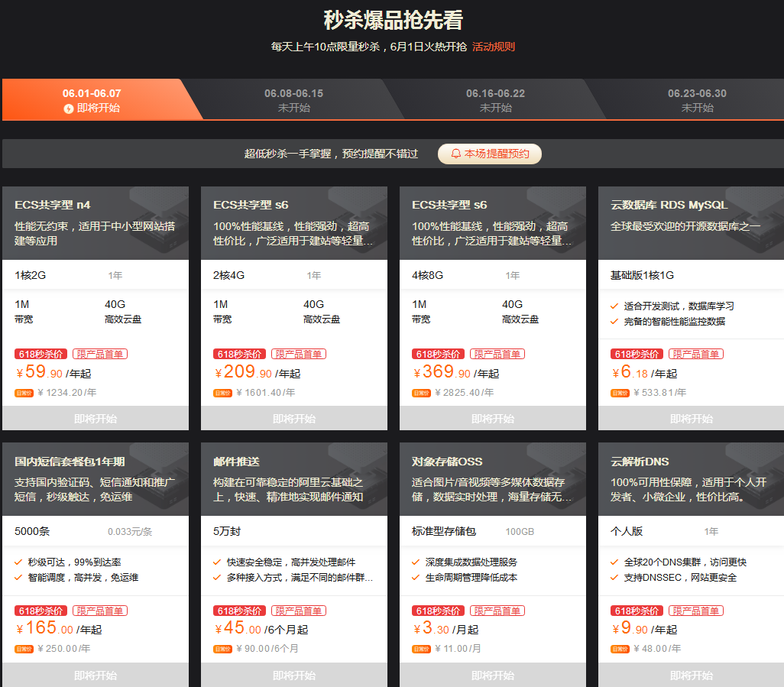The width and height of the screenshot is (784, 687).
Task: Click 即将开始 button under 云数据库 RDS MySQL
Action: click(691, 419)
